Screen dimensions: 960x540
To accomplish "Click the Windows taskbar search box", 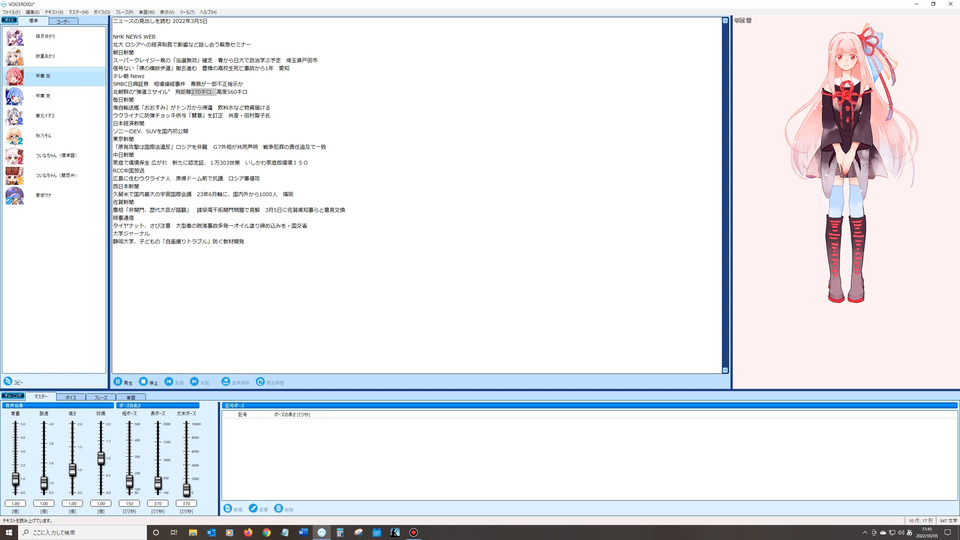I will (x=82, y=532).
